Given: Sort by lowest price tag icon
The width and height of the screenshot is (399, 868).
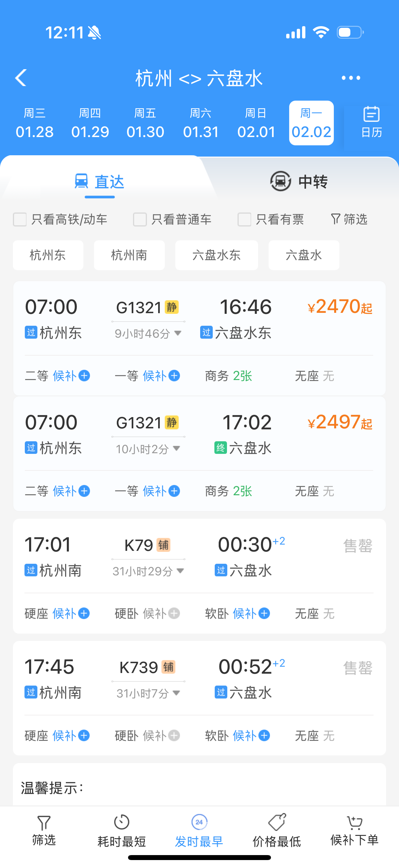Looking at the screenshot, I should click(277, 822).
